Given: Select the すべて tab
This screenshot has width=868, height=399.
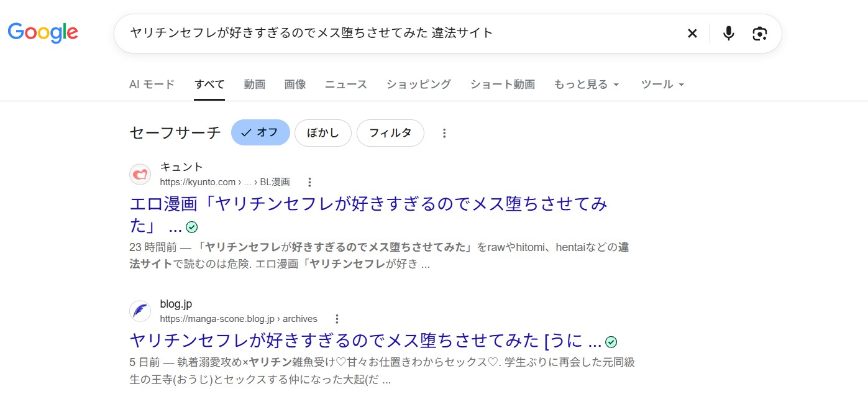Looking at the screenshot, I should 209,85.
